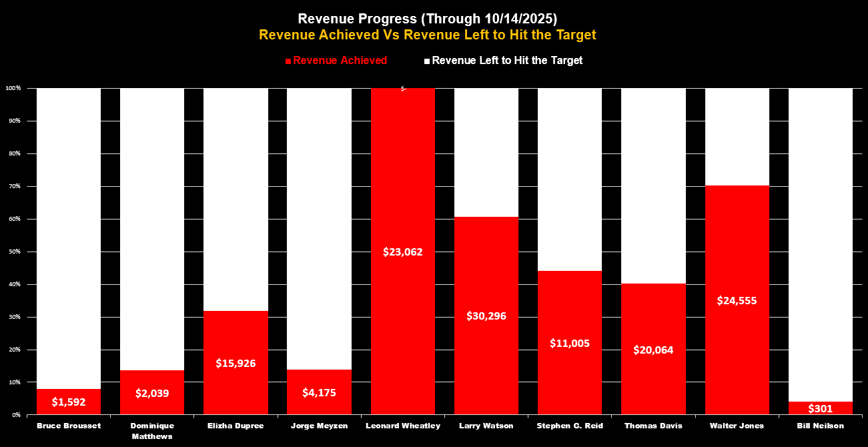868x447 pixels.
Task: Click the 50% label on vertical axis
Action: [14, 252]
